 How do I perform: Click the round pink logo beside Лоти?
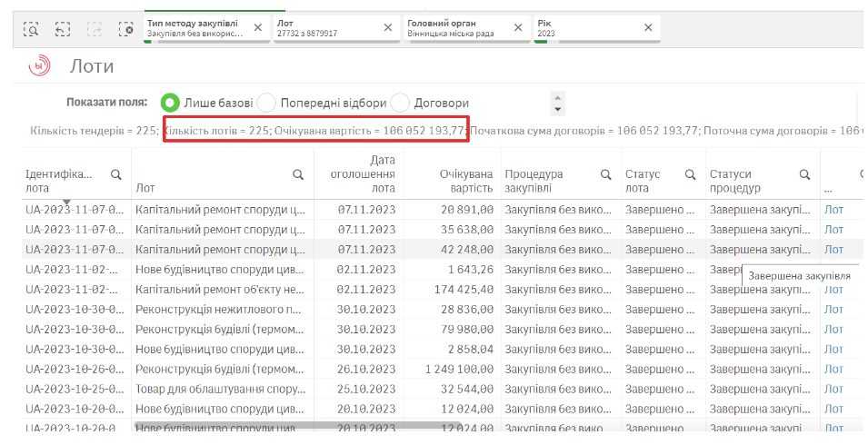(x=42, y=66)
